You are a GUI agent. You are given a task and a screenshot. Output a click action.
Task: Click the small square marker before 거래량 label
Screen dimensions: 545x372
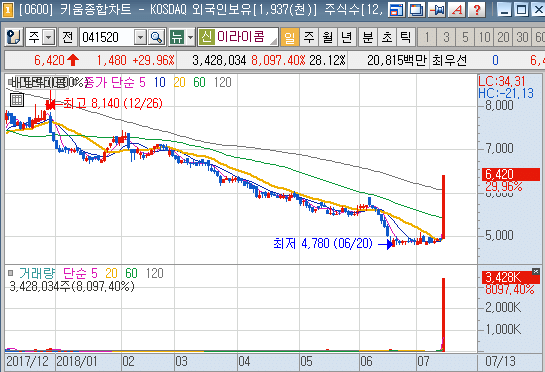10,273
